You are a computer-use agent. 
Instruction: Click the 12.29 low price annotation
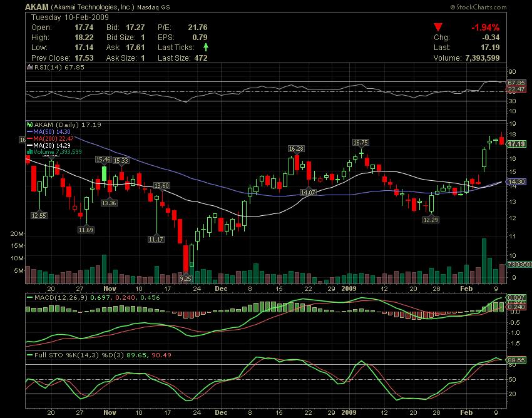tap(431, 220)
